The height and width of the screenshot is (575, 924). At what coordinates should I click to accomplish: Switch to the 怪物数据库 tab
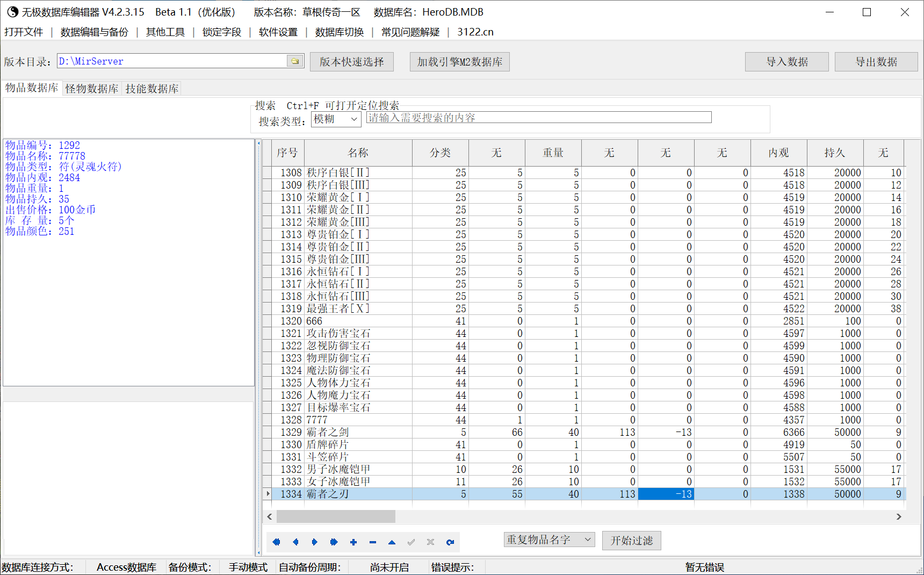click(x=92, y=89)
